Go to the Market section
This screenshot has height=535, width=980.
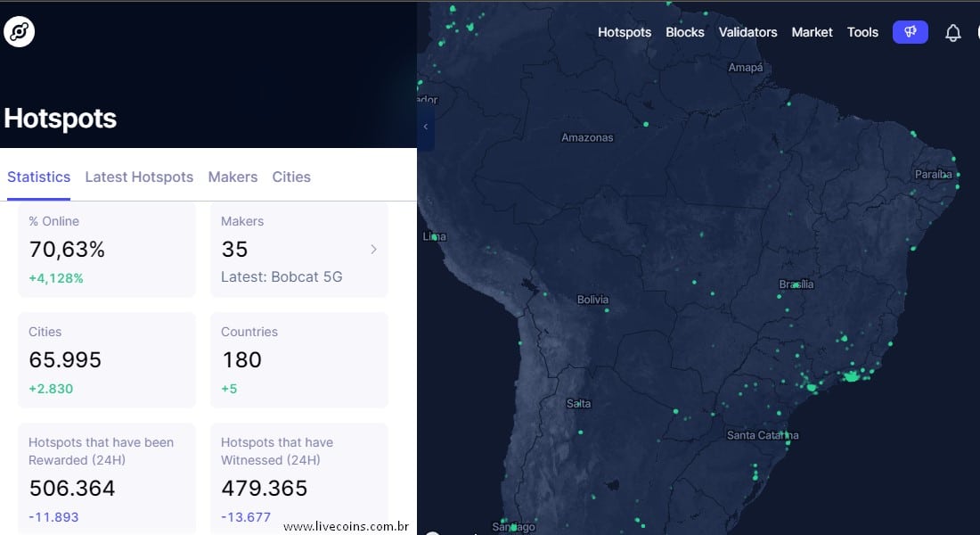(x=812, y=32)
